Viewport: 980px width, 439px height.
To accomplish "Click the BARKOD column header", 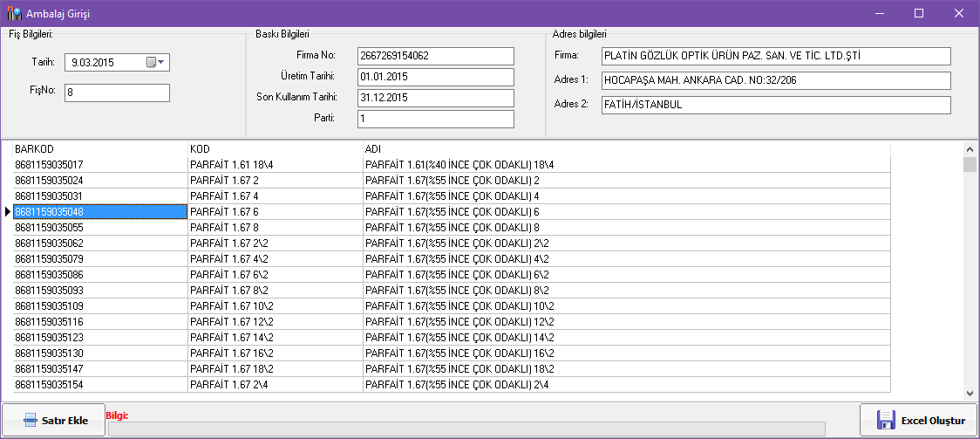I will tap(100, 149).
